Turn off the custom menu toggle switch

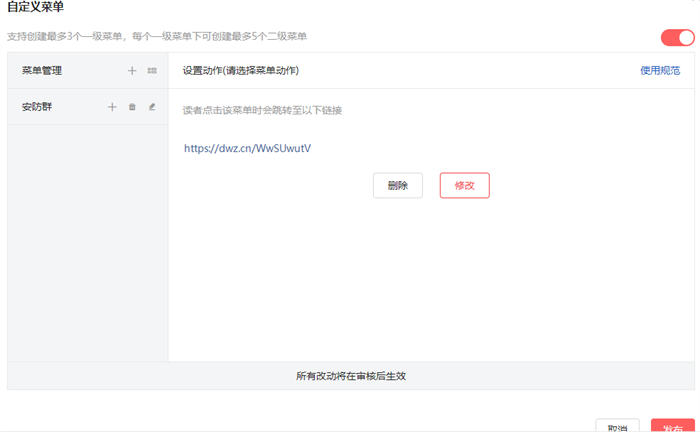click(677, 38)
